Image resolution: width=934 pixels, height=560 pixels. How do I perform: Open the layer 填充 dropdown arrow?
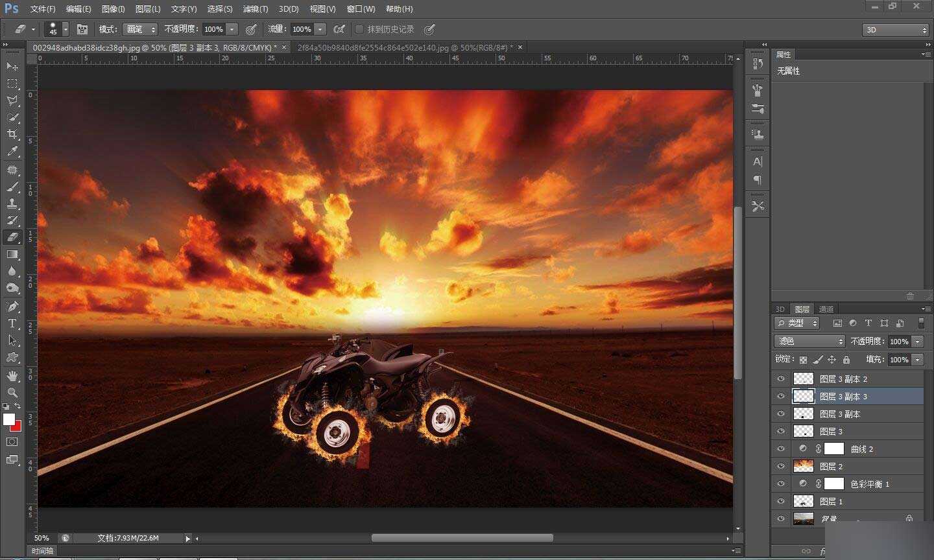coord(918,359)
